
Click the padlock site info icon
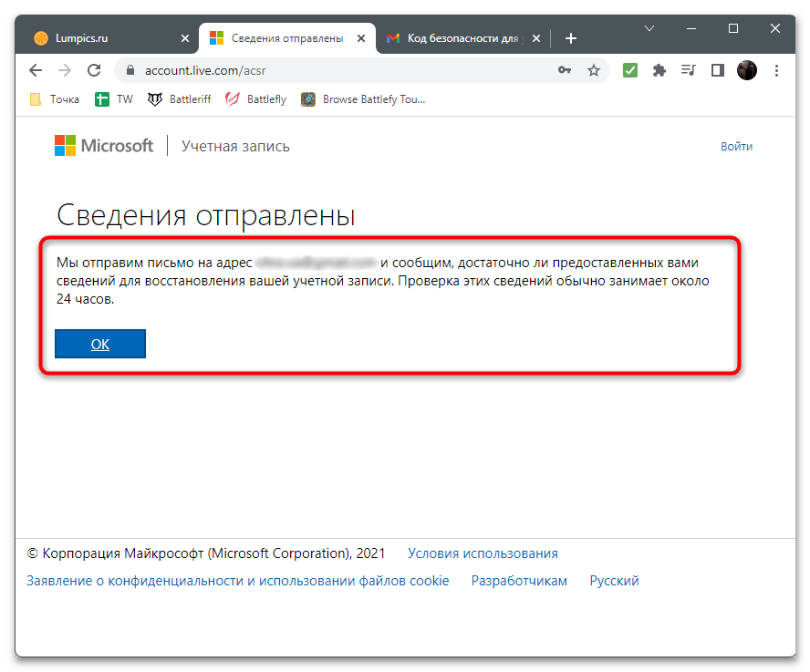tap(130, 70)
